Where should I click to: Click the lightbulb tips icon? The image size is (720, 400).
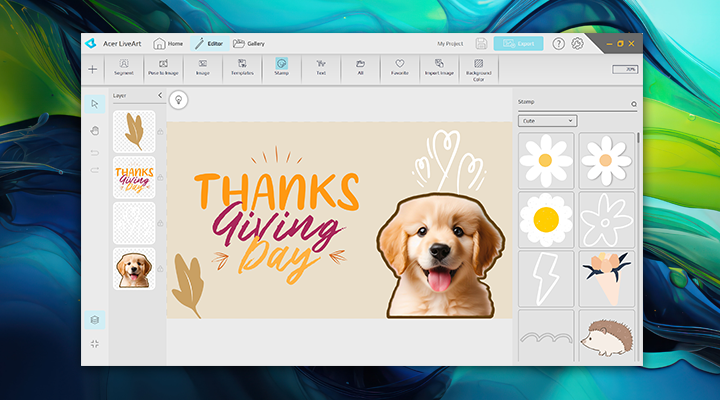178,99
